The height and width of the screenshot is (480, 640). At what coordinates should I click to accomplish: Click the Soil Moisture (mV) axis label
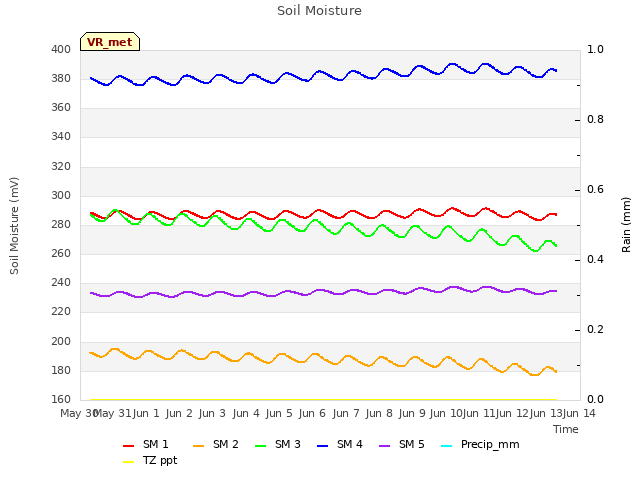[14, 225]
